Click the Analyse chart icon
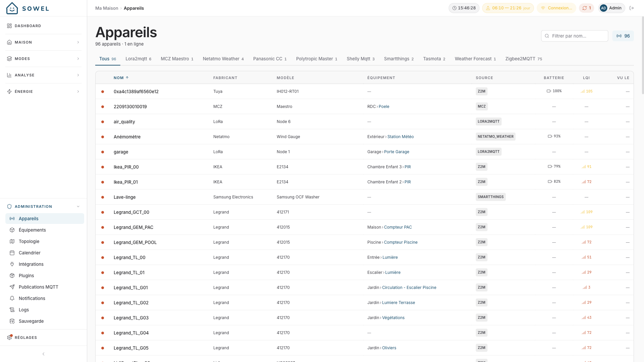 9,75
